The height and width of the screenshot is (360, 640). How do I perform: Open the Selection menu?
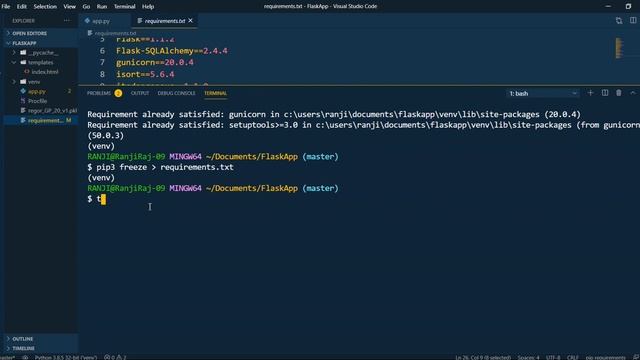[x=45, y=7]
